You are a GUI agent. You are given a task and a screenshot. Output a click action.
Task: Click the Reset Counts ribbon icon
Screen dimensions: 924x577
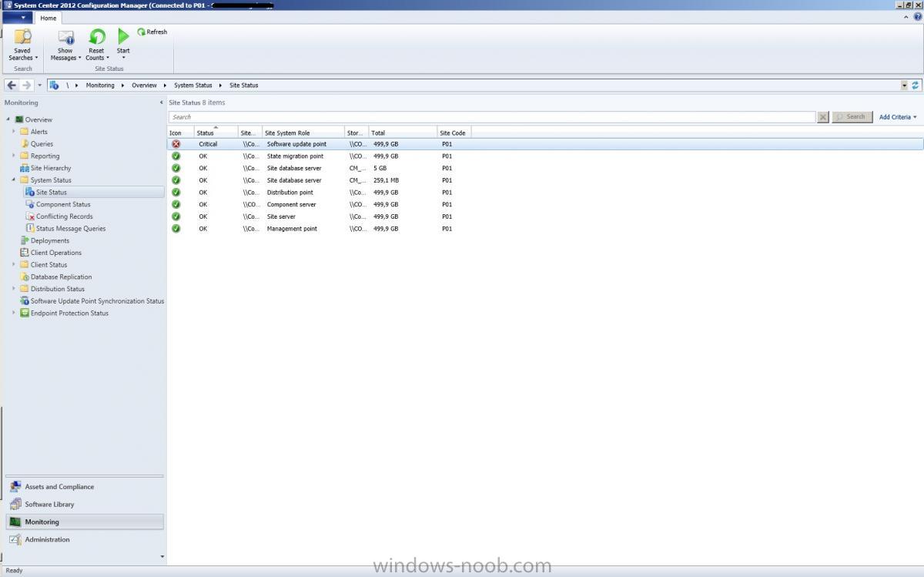tap(96, 37)
